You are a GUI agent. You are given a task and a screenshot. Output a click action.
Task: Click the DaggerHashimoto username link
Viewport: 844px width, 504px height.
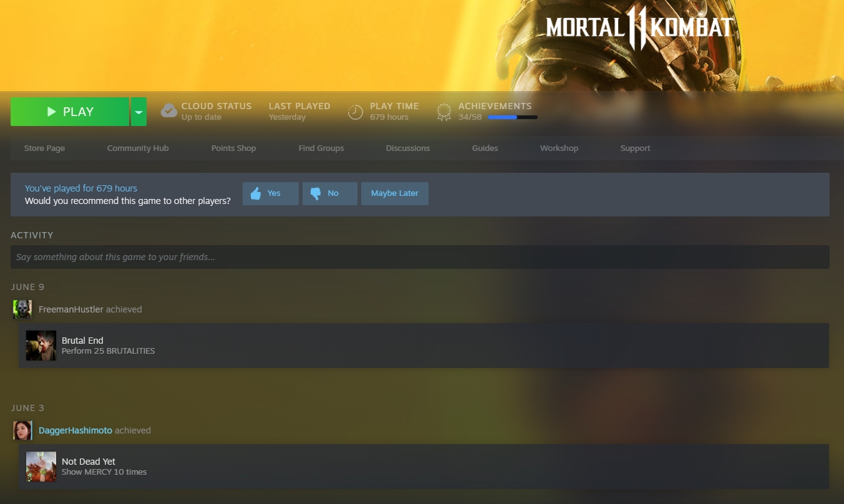pos(75,430)
